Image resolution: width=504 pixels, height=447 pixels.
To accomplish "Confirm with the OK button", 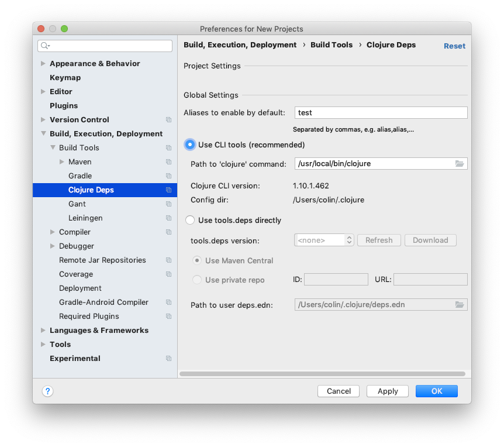I will point(437,391).
